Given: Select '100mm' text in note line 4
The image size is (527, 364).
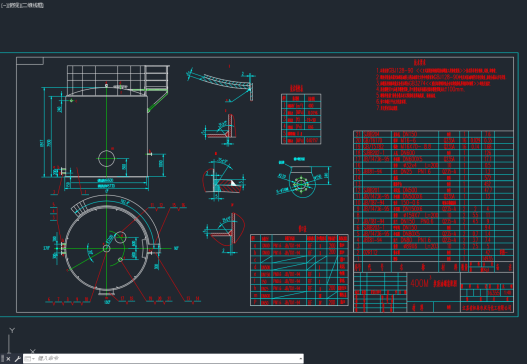Looking at the screenshot, I should [455, 89].
